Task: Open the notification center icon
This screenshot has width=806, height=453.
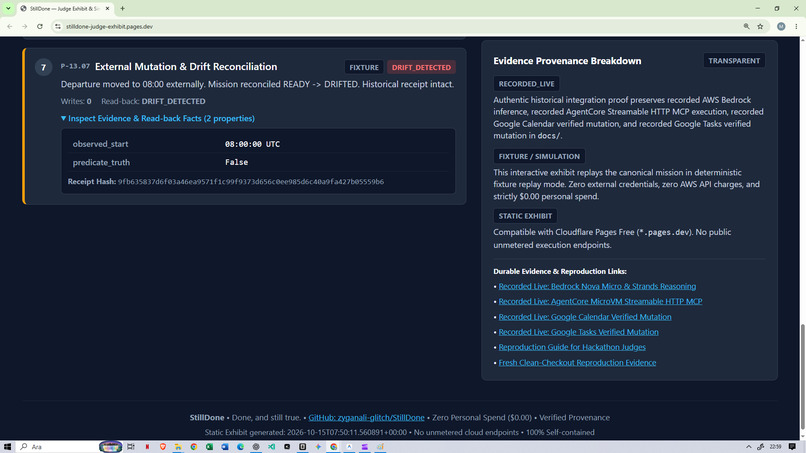Action: click(792, 447)
